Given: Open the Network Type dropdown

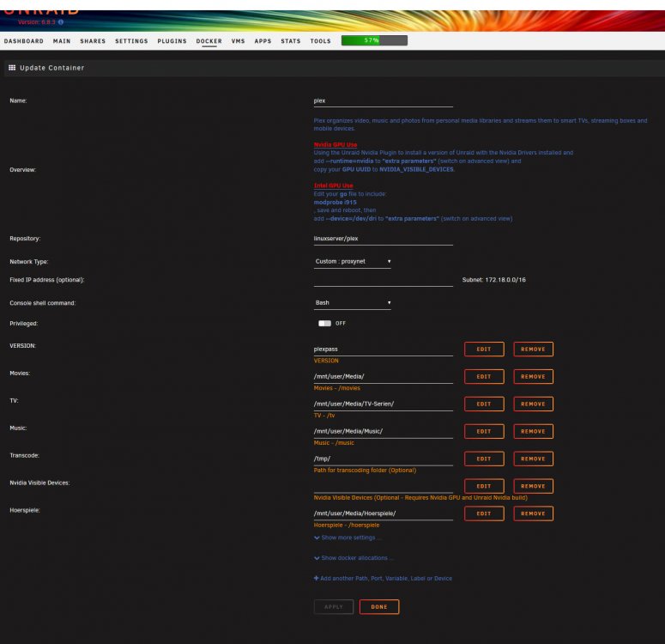Looking at the screenshot, I should [353, 262].
